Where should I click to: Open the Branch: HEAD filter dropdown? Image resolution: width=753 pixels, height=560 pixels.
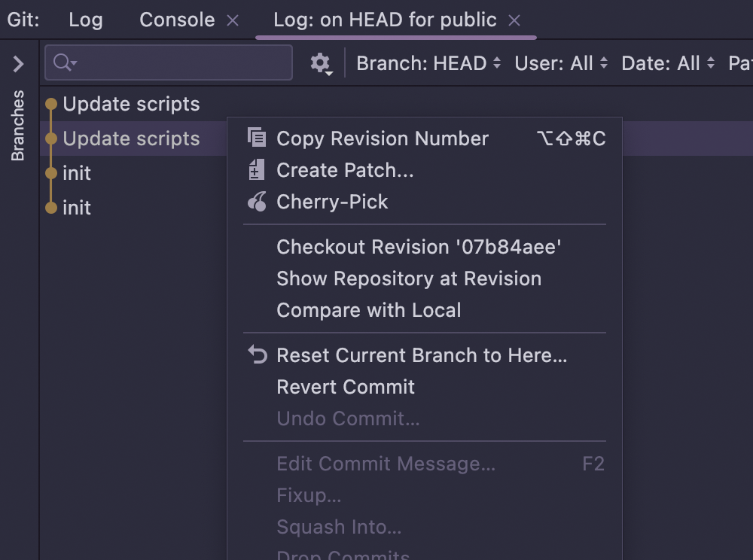click(x=428, y=64)
